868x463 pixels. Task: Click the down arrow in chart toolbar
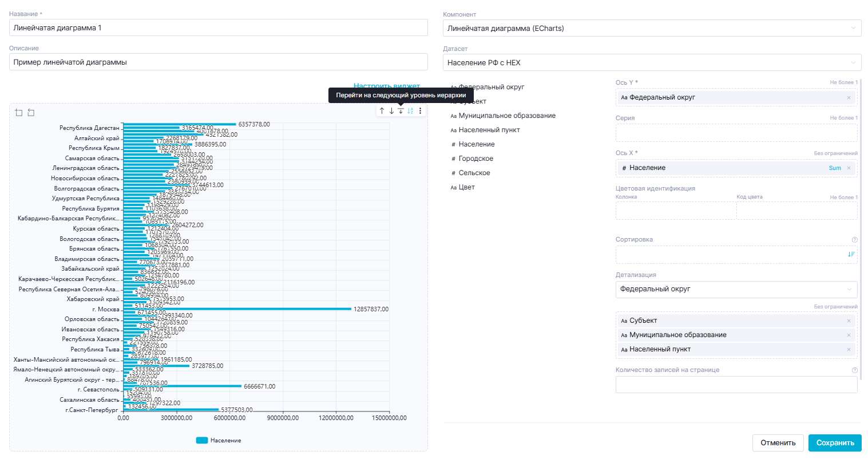tap(391, 111)
